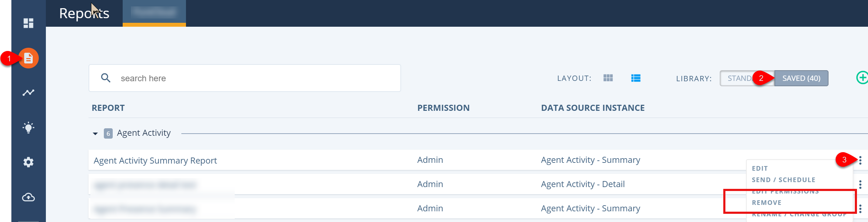Open Agent Activity Summary Report
Viewport: 868px width, 222px height.
pyautogui.click(x=155, y=161)
